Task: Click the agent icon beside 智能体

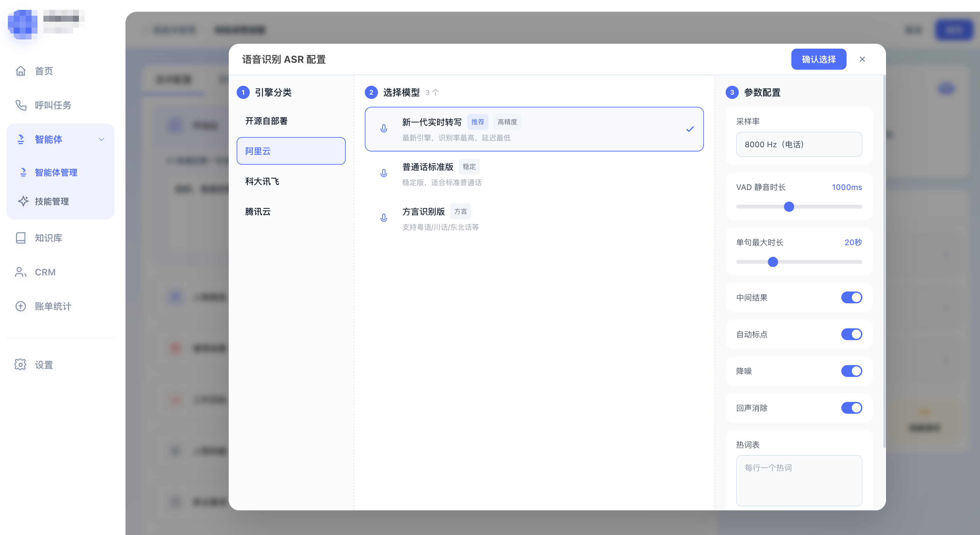Action: [21, 139]
